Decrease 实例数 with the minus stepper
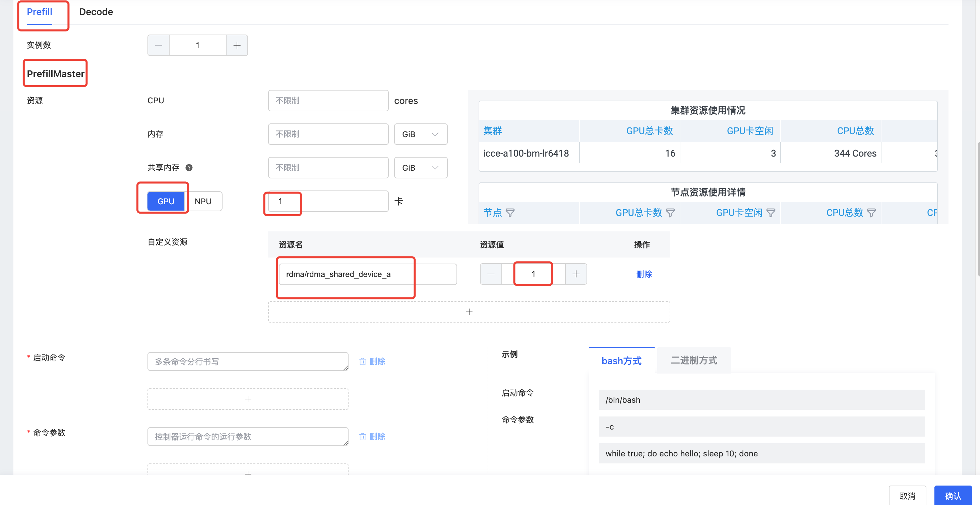 coord(159,45)
